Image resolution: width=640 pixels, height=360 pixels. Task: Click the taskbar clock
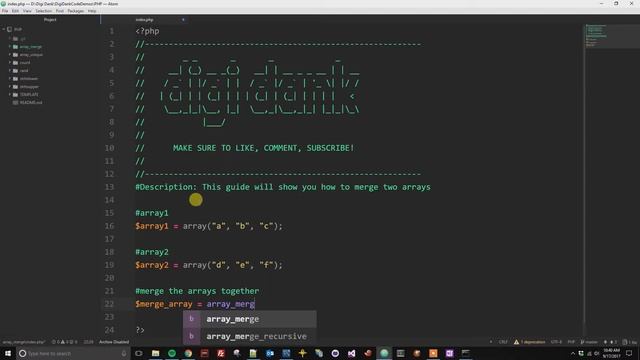pos(611,353)
